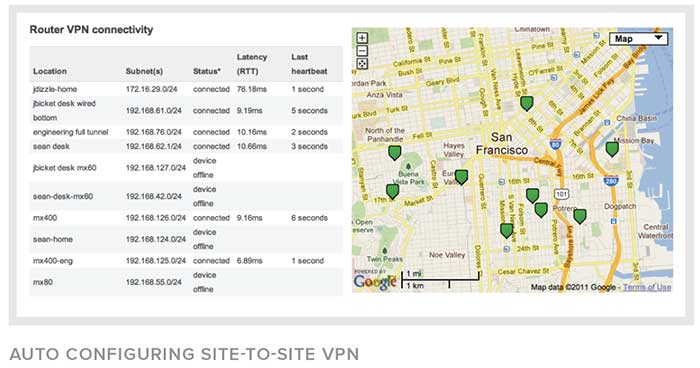Click the Location column header
The height and width of the screenshot is (368, 700).
(50, 71)
